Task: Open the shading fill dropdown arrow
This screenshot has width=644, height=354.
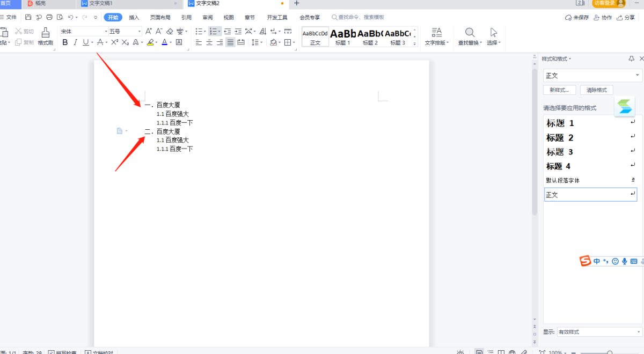Action: tap(280, 42)
